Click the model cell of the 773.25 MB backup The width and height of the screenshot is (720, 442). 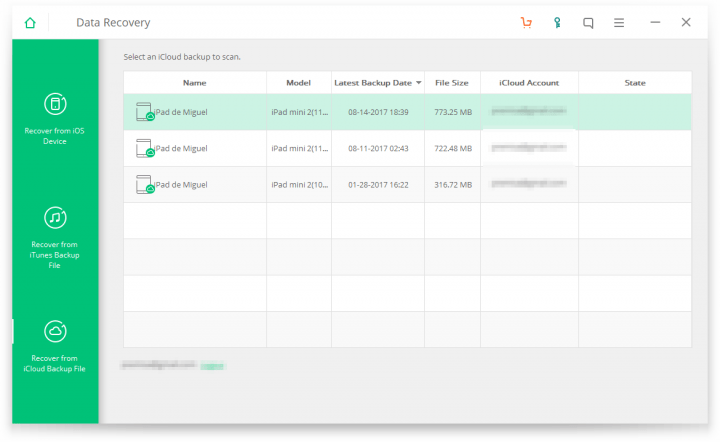[x=299, y=112]
